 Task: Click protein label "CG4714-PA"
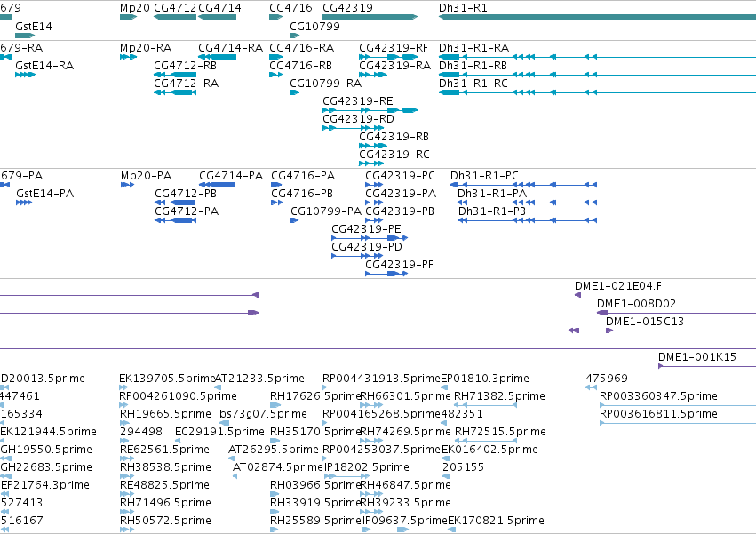point(231,176)
